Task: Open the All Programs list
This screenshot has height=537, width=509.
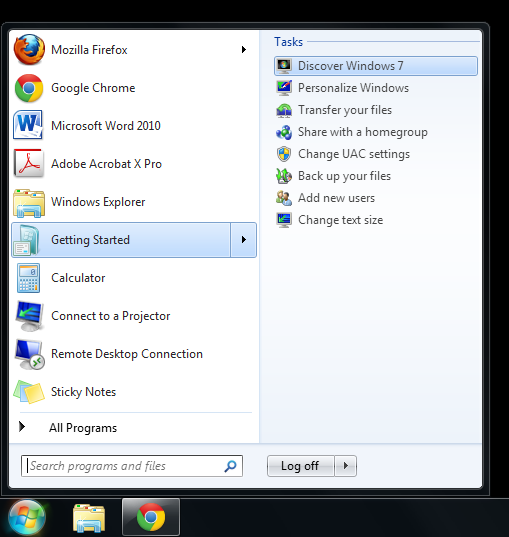Action: click(83, 428)
